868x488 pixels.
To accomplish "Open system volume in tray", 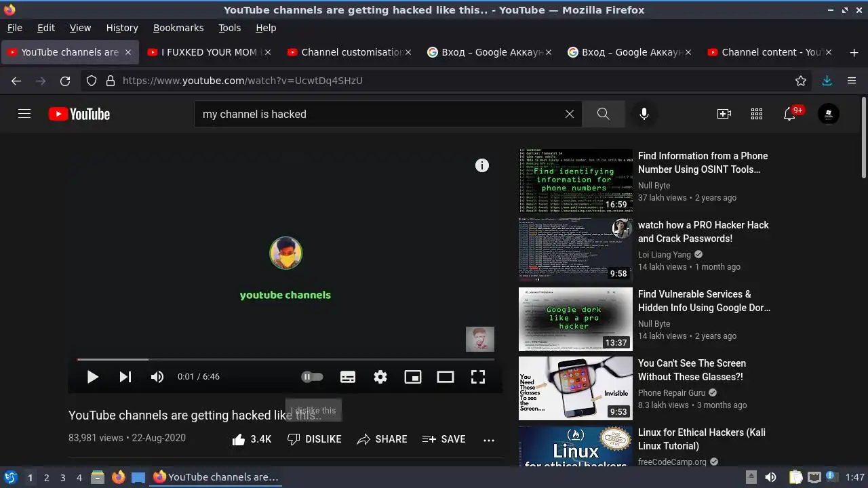I will (x=770, y=477).
